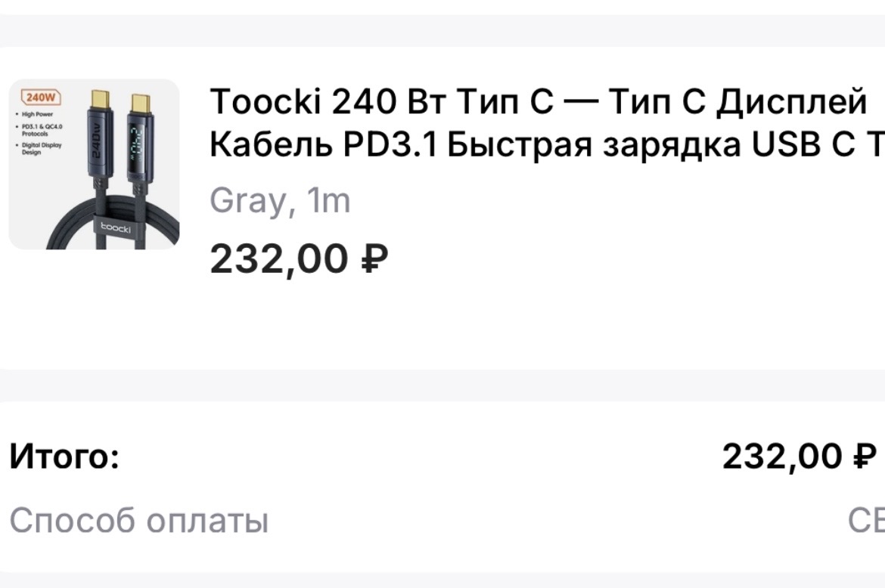Screen dimensions: 885x588
Task: Click the "Итого:" label
Action: (64, 456)
